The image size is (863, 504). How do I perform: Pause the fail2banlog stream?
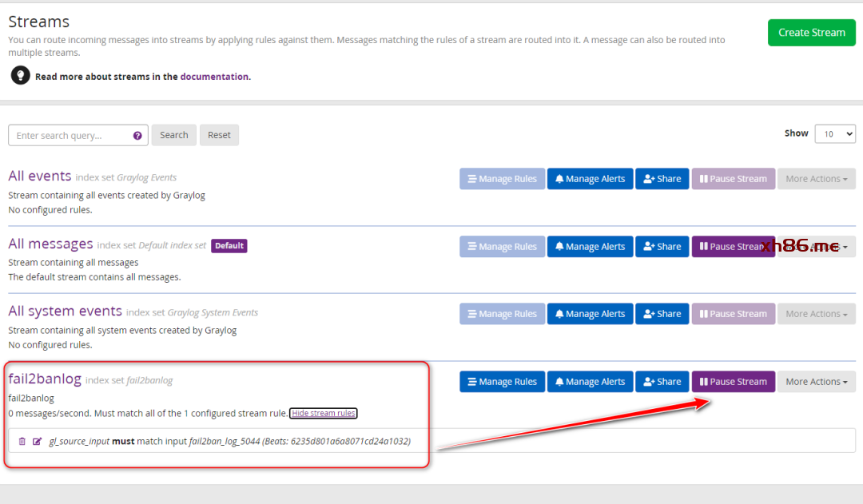pyautogui.click(x=733, y=382)
